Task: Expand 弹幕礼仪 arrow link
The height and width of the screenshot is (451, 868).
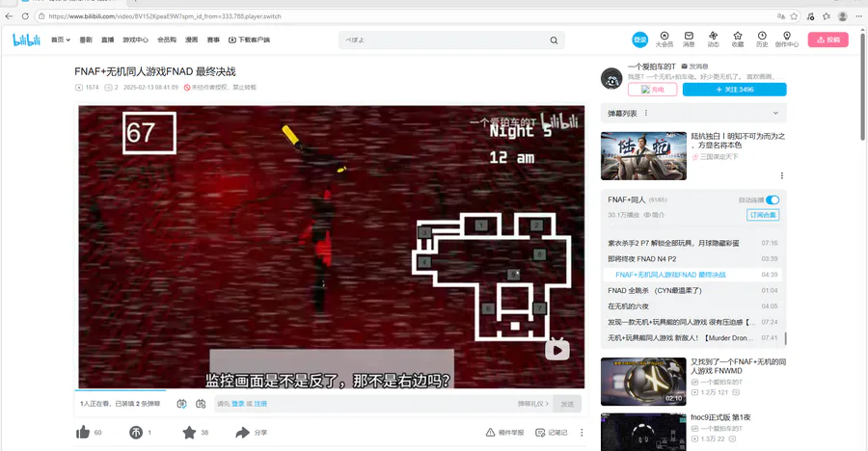Action: click(533, 404)
